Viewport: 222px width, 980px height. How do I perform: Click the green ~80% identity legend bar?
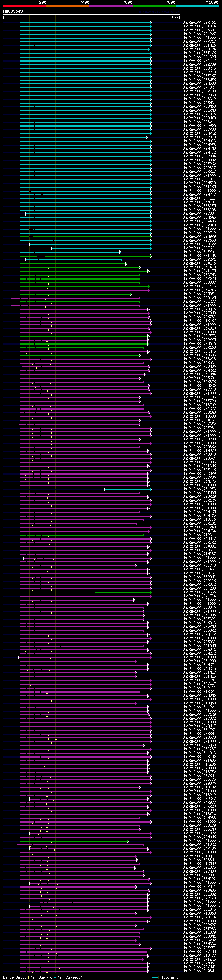pos(154,6)
